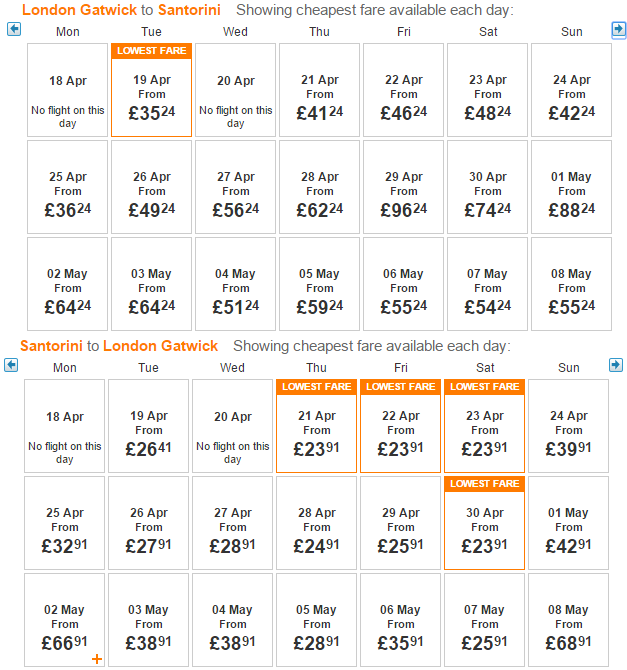Click previous week arrow for outbound flights
The height and width of the screenshot is (670, 627).
tap(14, 29)
